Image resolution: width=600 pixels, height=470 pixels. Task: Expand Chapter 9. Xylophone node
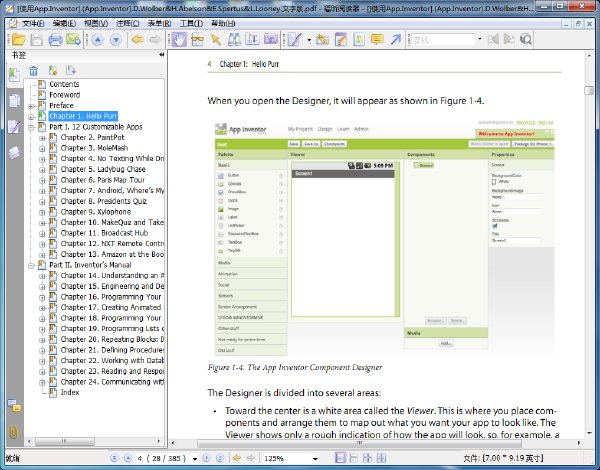pyautogui.click(x=42, y=212)
